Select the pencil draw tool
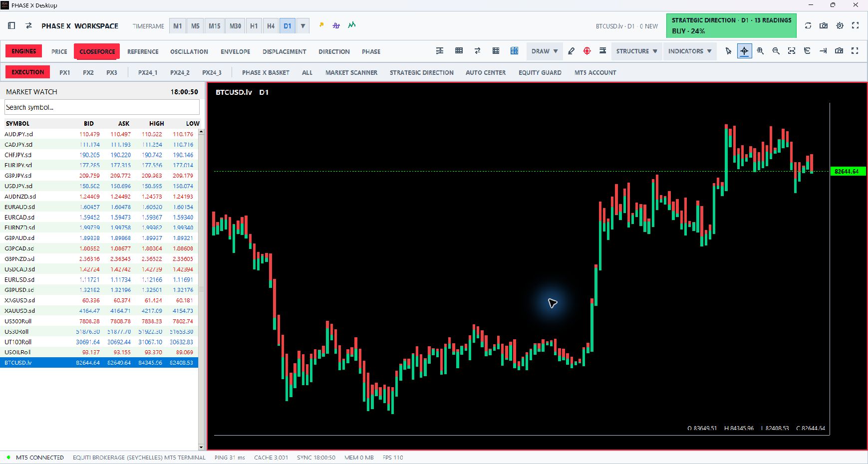868x464 pixels. tap(572, 51)
